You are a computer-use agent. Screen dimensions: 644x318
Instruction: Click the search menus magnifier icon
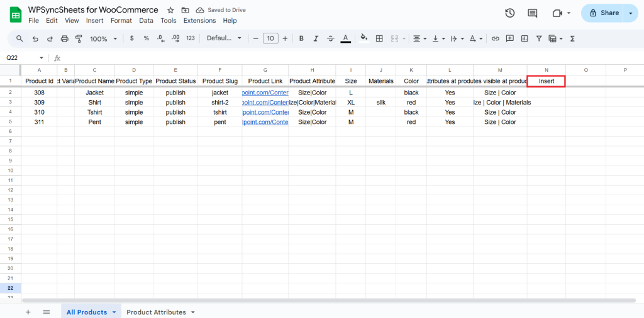pyautogui.click(x=19, y=38)
